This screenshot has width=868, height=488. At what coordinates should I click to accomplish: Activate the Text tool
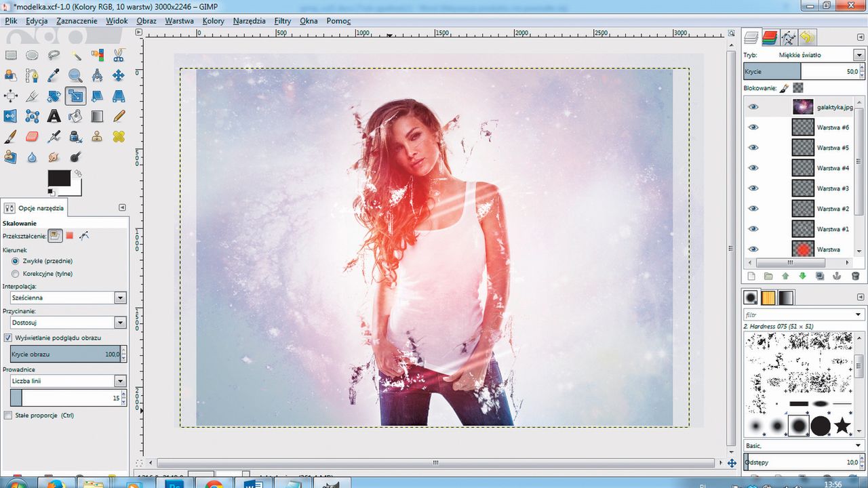point(54,117)
